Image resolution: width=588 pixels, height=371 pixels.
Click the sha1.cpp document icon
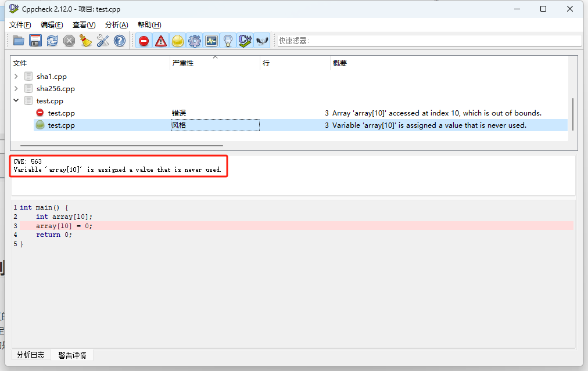(28, 77)
